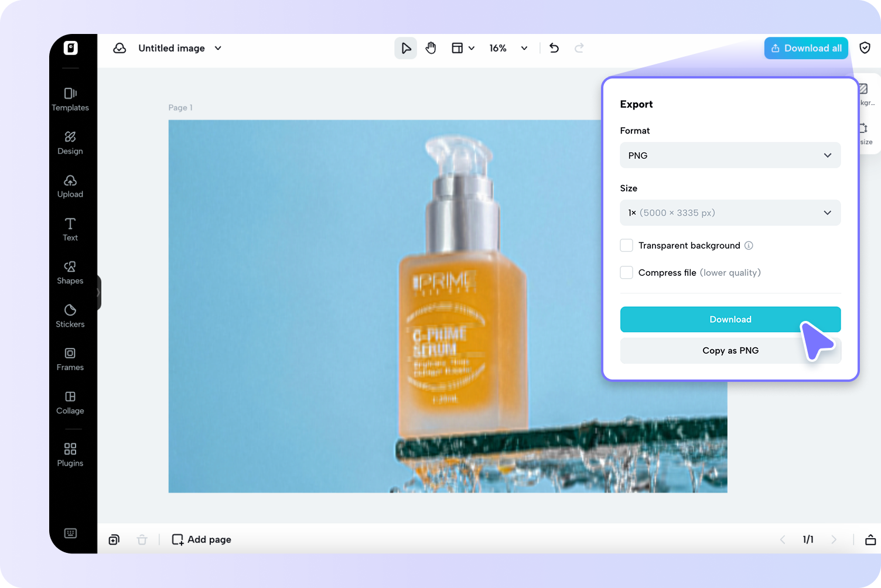
Task: Open the Plugins panel
Action: point(70,455)
